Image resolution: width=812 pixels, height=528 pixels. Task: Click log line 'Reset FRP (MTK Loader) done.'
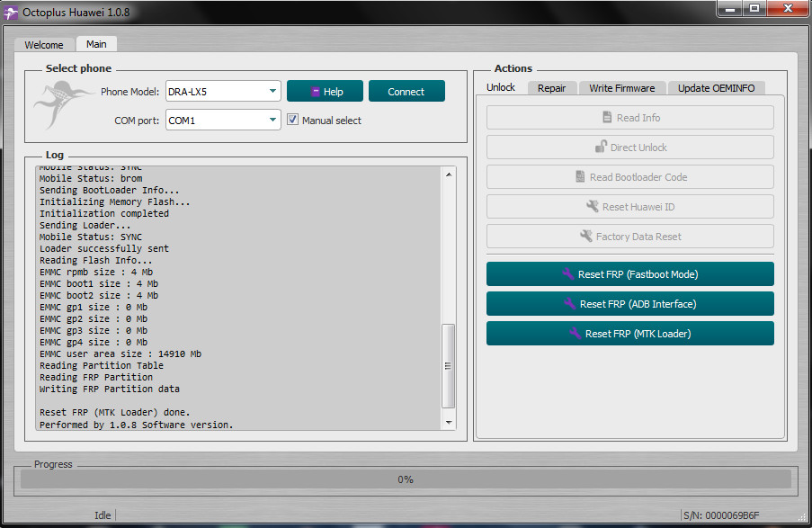pyautogui.click(x=115, y=413)
